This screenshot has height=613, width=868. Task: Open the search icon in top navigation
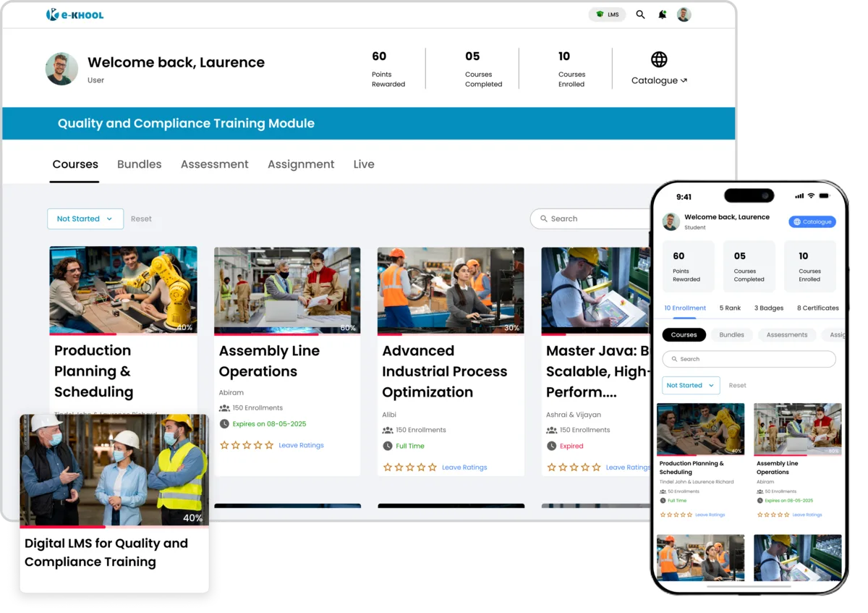[x=640, y=14]
